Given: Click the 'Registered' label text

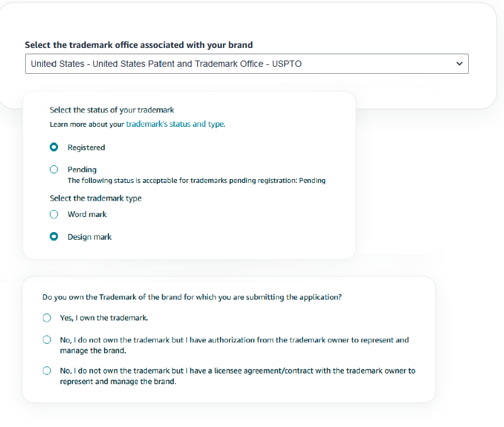Looking at the screenshot, I should pyautogui.click(x=86, y=148).
